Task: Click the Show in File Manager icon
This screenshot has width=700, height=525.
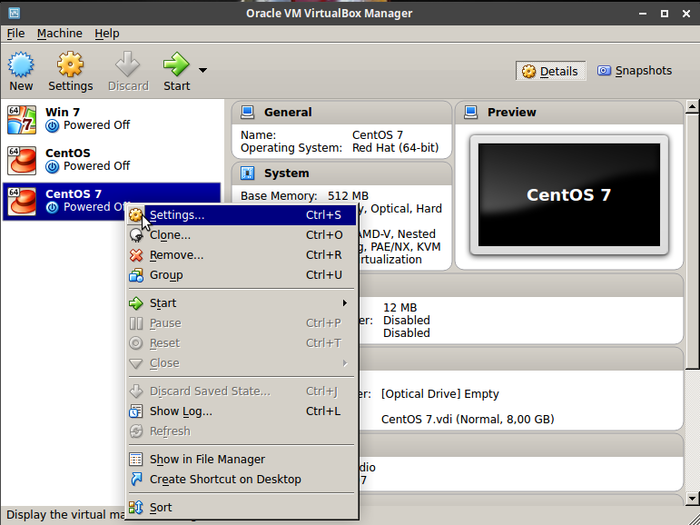Action: tap(136, 459)
